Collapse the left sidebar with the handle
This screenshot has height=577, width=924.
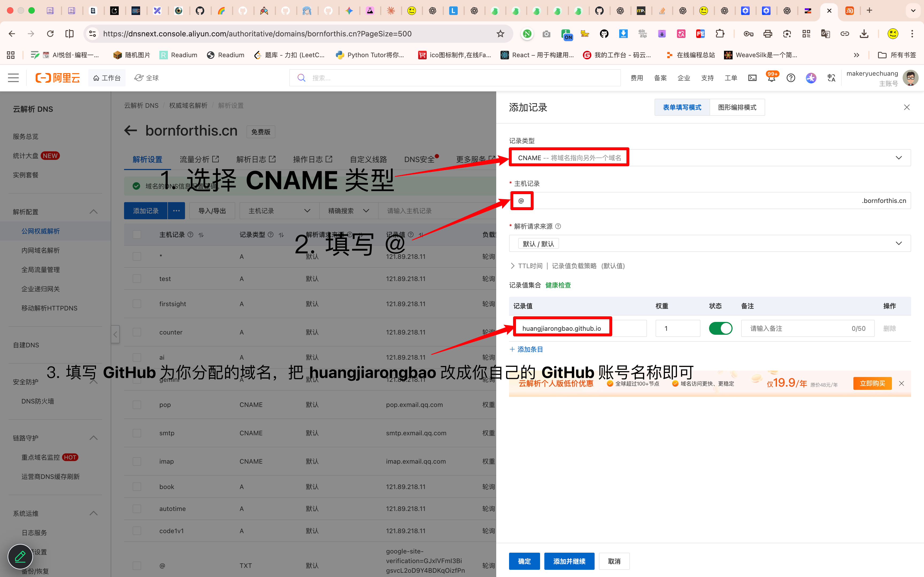(115, 334)
